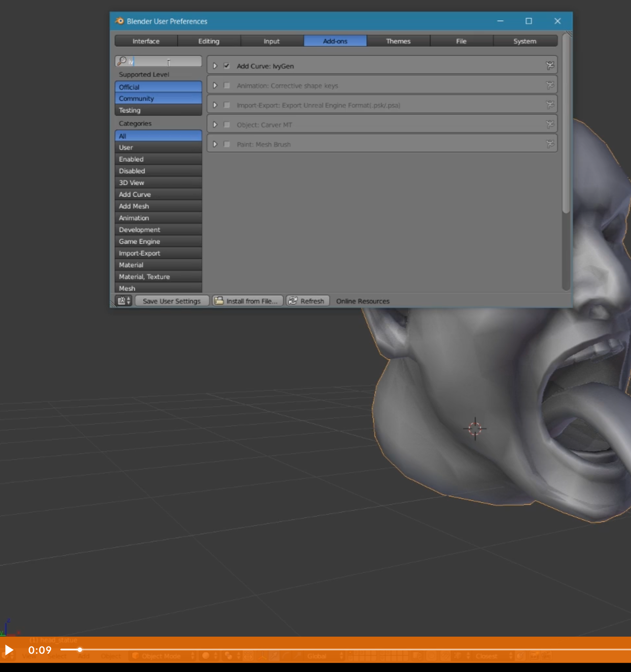Expand the Corrective shape keys add-on details
Viewport: 631px width, 672px height.
[215, 85]
